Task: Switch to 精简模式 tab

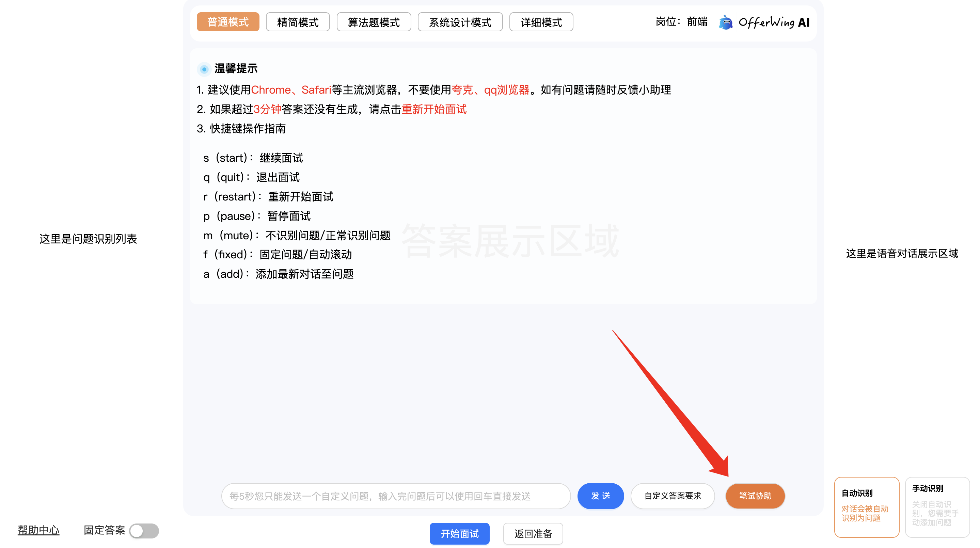Action: (x=298, y=22)
